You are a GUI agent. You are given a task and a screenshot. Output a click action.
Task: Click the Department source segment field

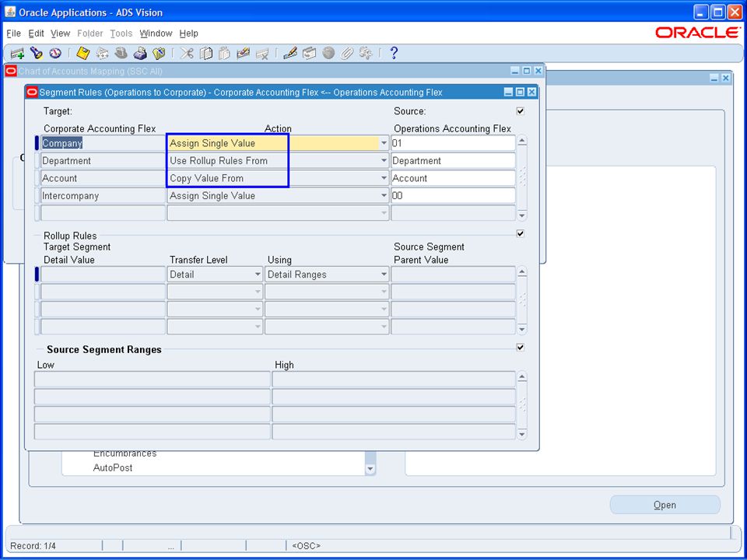coord(453,161)
